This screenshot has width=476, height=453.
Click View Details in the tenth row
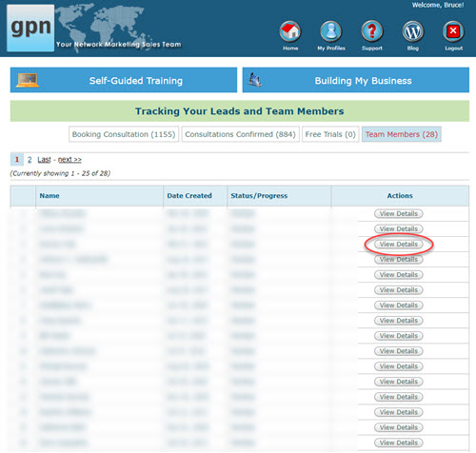pyautogui.click(x=399, y=351)
